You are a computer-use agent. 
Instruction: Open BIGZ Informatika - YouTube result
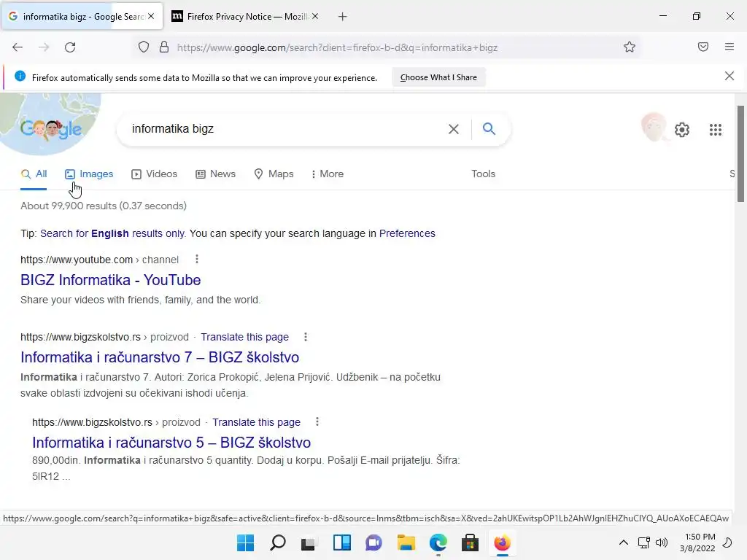pos(111,280)
